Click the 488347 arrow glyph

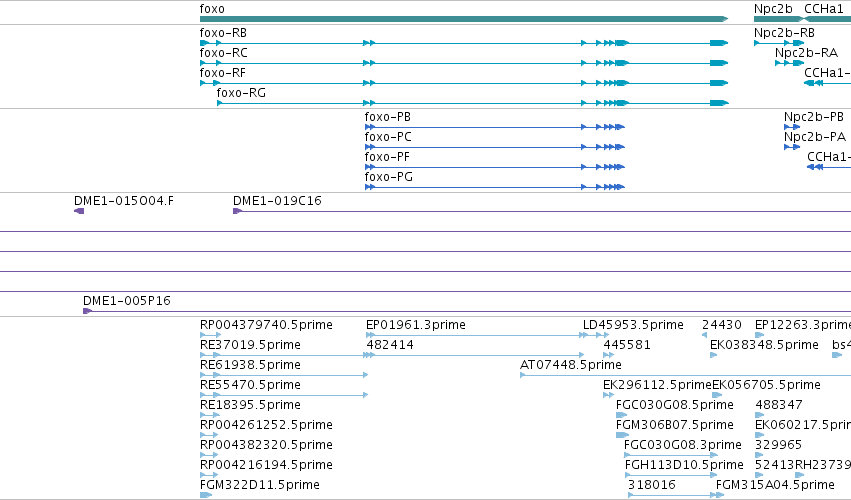point(759,415)
